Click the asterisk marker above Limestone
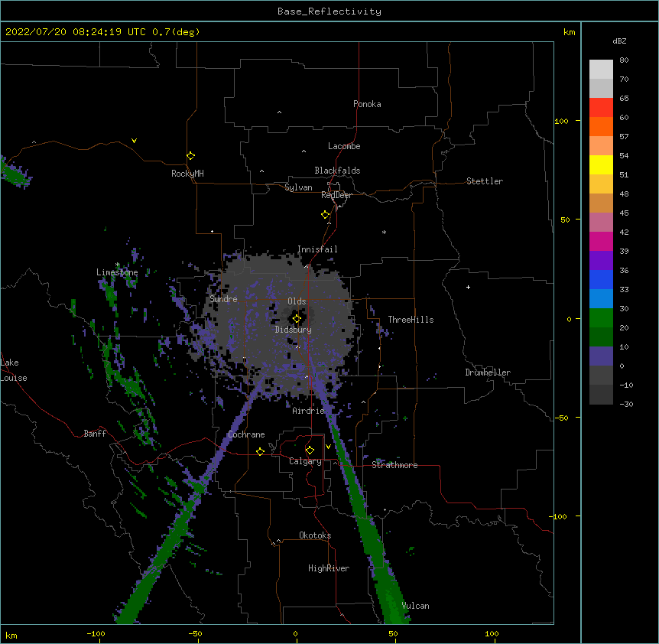Image resolution: width=659 pixels, height=644 pixels. [117, 265]
